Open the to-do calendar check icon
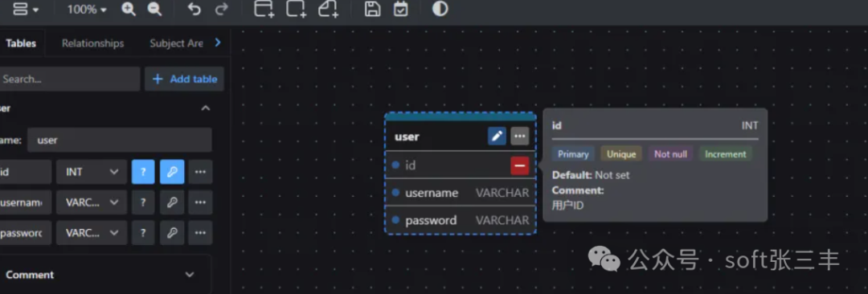 [x=401, y=9]
